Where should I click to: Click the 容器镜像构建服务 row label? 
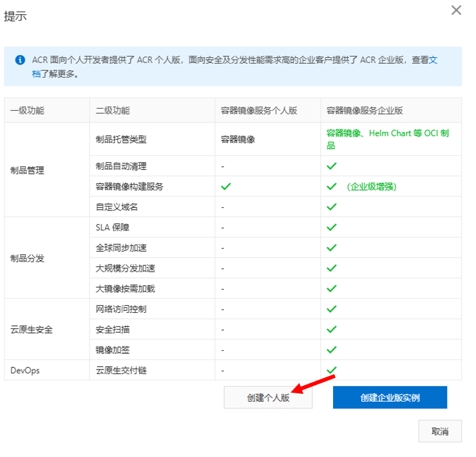129,186
